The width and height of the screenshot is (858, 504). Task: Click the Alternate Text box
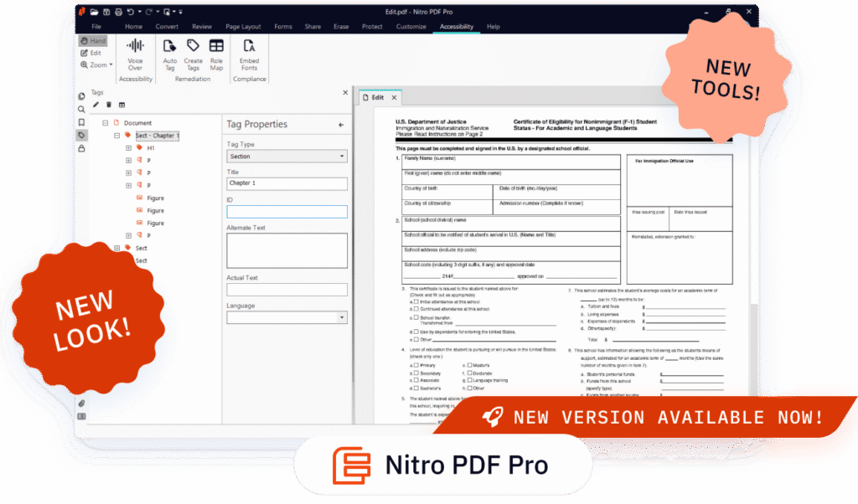coord(287,251)
